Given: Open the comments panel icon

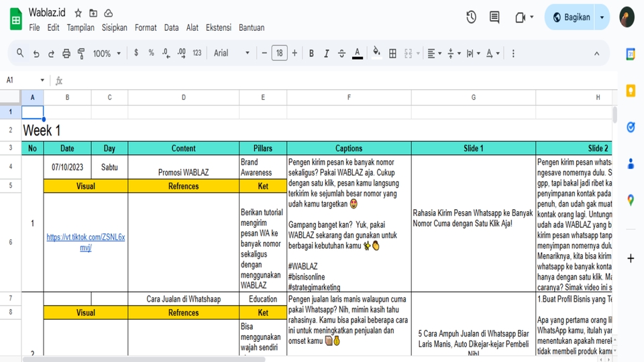Looking at the screenshot, I should [494, 17].
